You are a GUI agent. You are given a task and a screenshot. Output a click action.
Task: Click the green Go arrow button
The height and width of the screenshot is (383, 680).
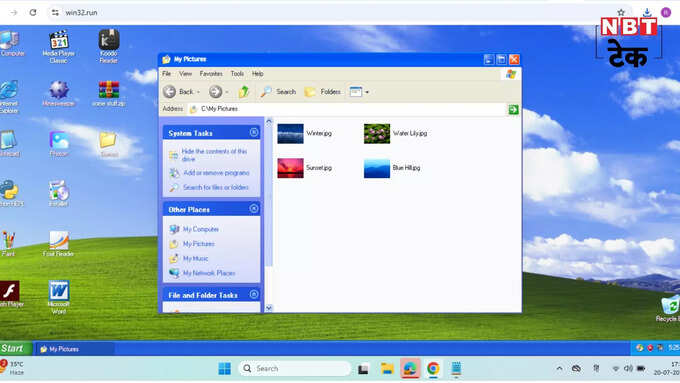coord(513,109)
